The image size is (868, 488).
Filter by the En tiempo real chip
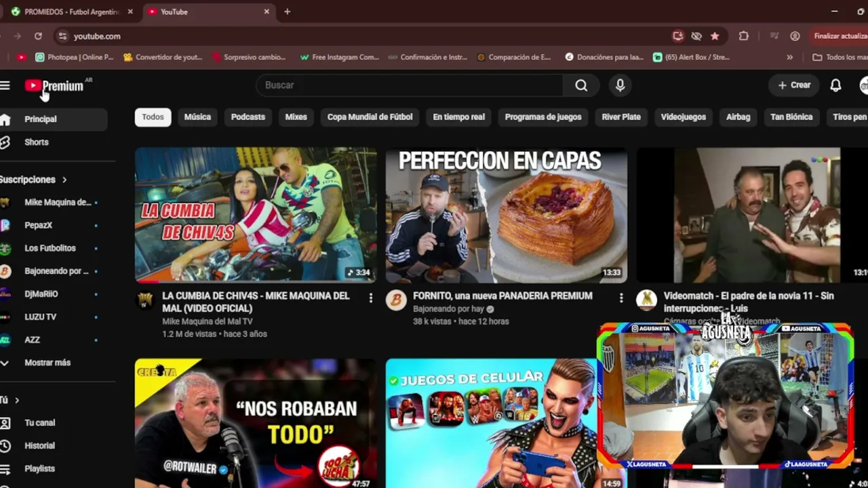tap(459, 117)
